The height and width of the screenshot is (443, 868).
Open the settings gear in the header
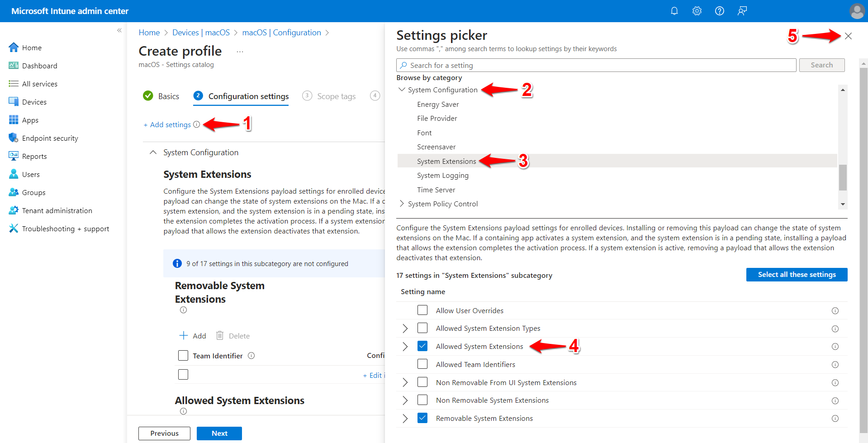point(697,11)
